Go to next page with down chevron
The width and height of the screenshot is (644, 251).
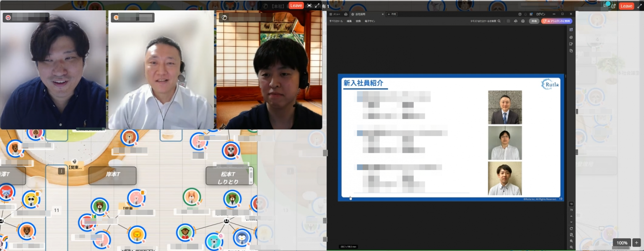(x=571, y=222)
